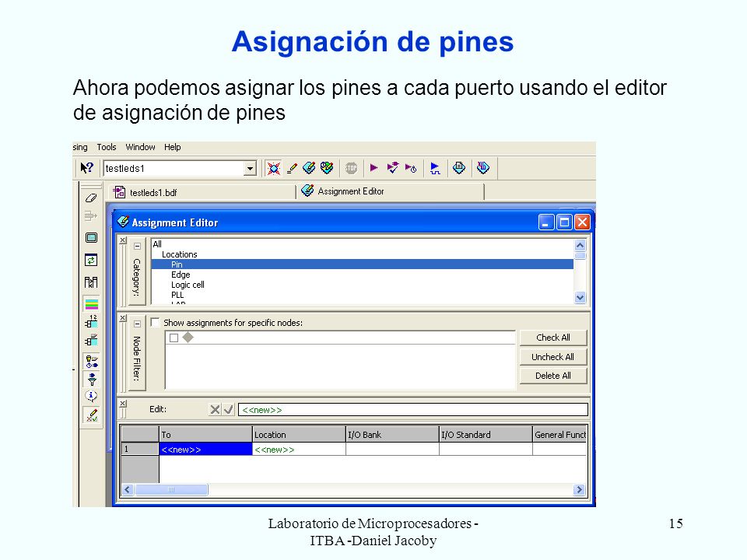Click Start Analysis & Synthesis checkmark-play icon
The image size is (747, 560).
[x=392, y=168]
